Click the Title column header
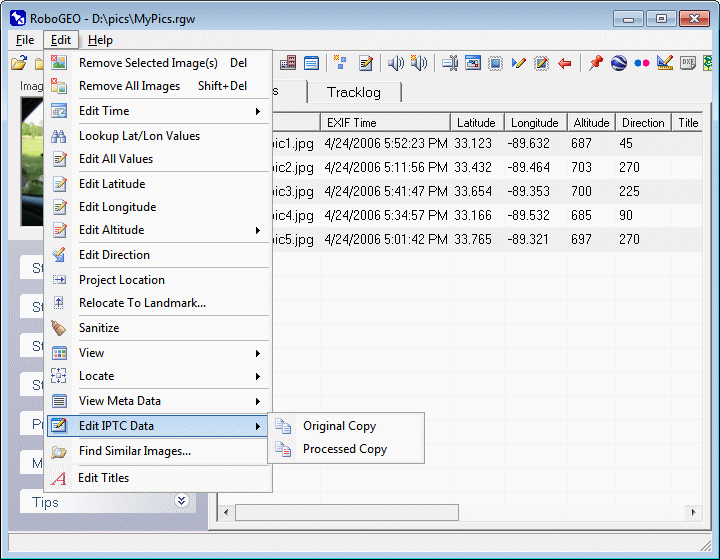 [x=687, y=123]
